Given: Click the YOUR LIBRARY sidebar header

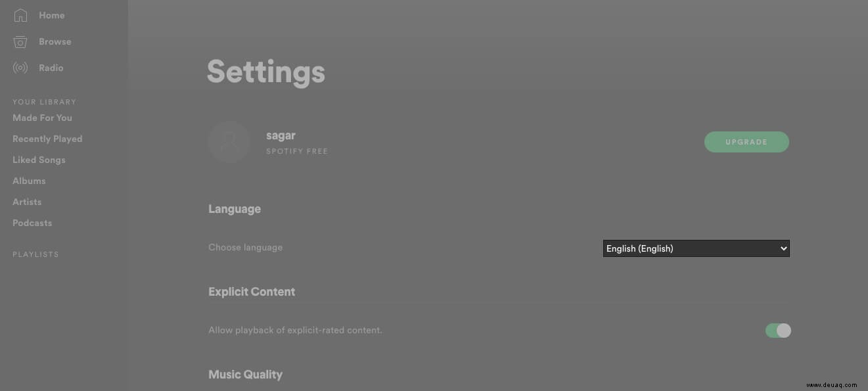Looking at the screenshot, I should pos(44,102).
